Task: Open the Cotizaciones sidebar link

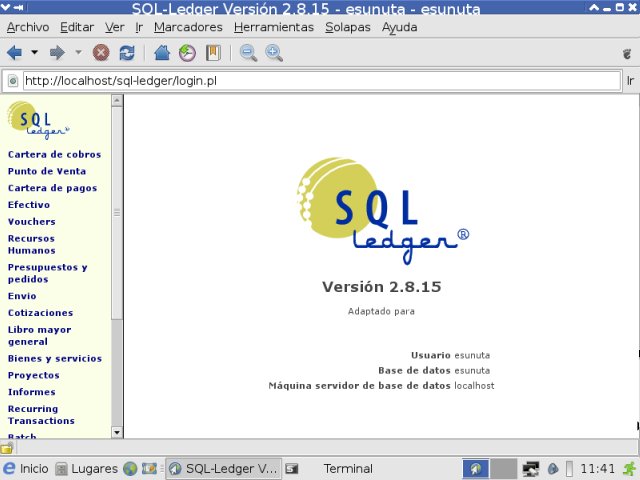Action: (40, 313)
